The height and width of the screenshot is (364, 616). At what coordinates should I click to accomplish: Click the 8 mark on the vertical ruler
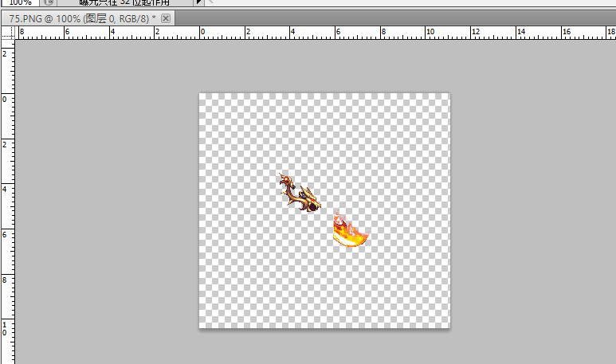coord(6,280)
